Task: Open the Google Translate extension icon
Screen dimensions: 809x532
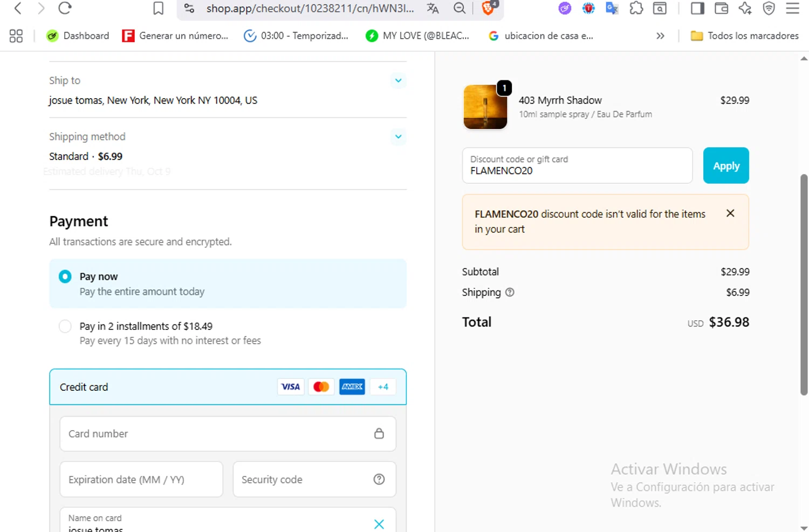Action: (612, 8)
